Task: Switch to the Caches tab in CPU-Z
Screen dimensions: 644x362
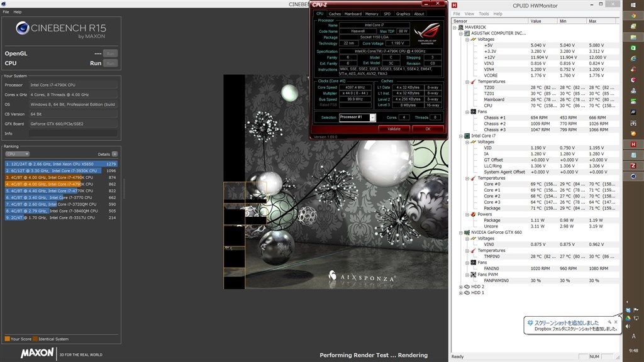Action: coord(335,14)
